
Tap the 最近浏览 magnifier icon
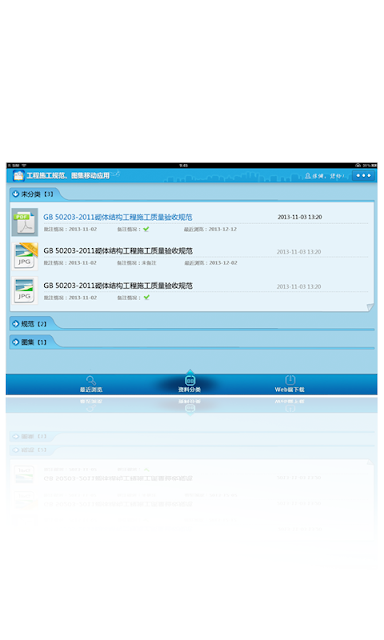coord(91,380)
